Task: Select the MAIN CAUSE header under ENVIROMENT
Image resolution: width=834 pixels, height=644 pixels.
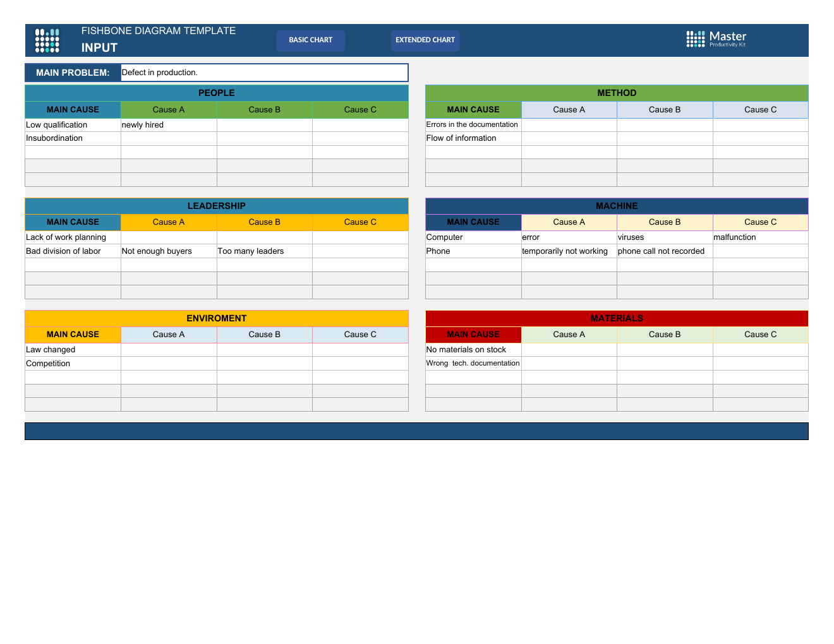Action: tap(73, 335)
